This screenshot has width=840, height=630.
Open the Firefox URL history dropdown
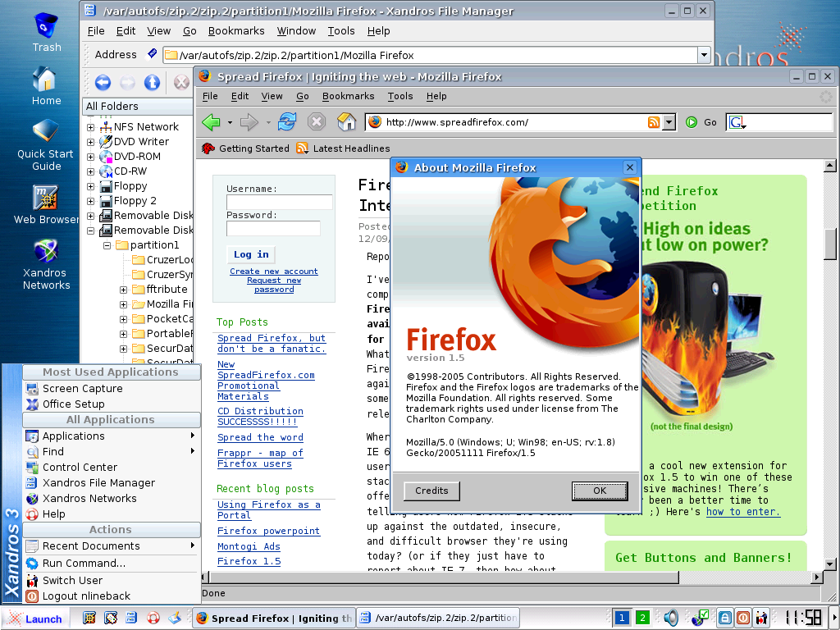(x=669, y=122)
